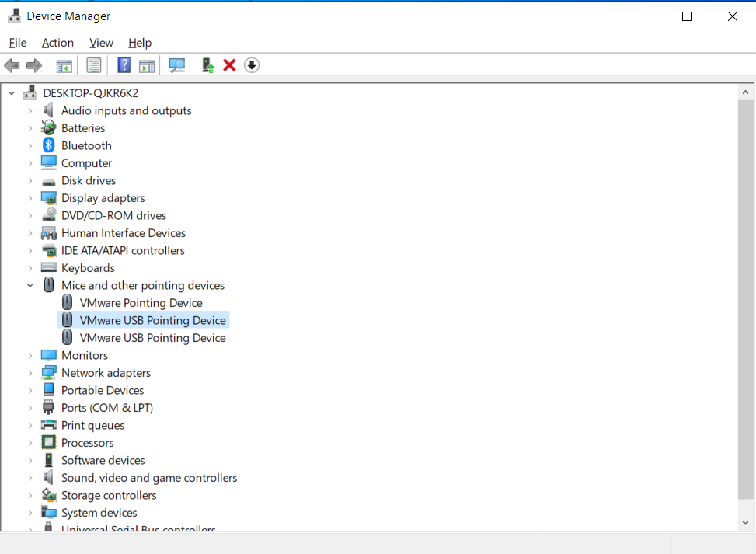Expand the Portable Devices category
Screen dimensions: 756x554
point(30,390)
